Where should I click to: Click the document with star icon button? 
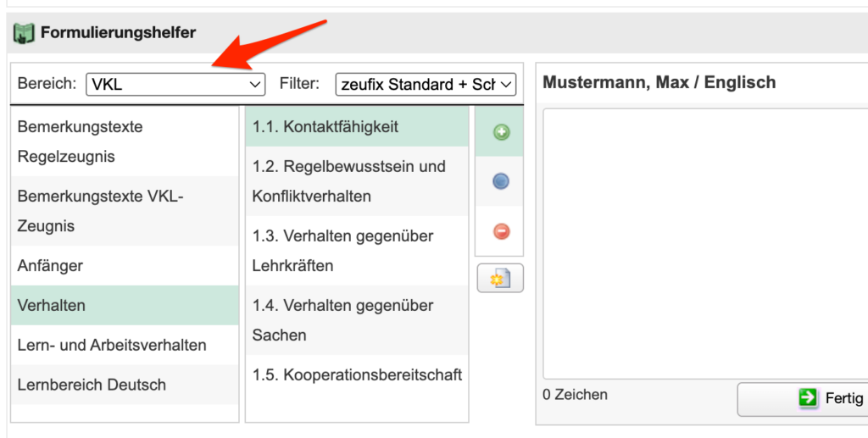coord(500,279)
